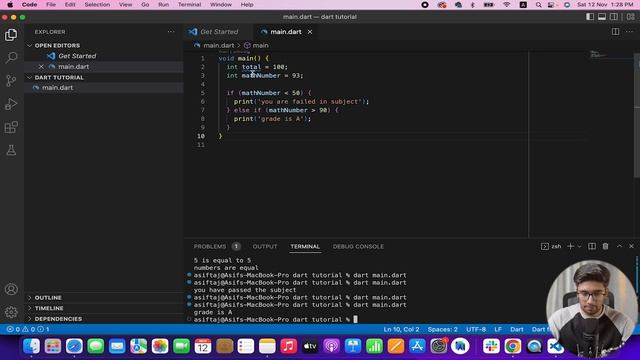Open Get Started in Open Editors
This screenshot has width=640, height=360.
77,56
